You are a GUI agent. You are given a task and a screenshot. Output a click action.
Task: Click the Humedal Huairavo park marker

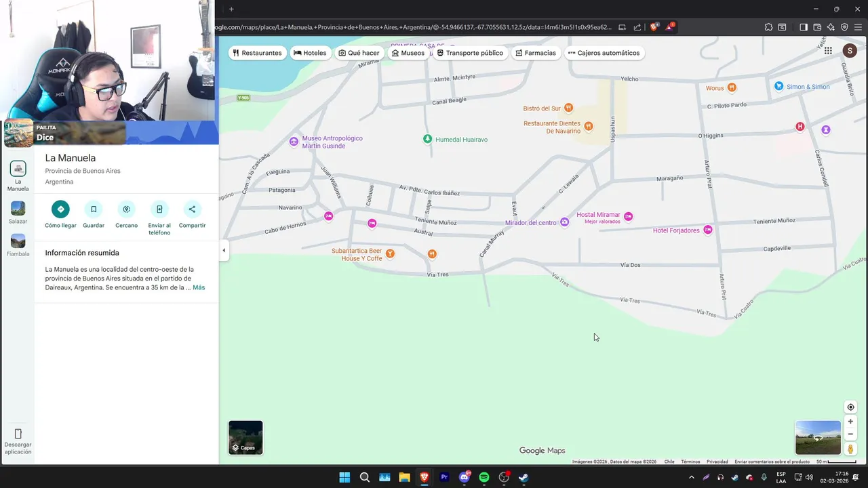(427, 139)
